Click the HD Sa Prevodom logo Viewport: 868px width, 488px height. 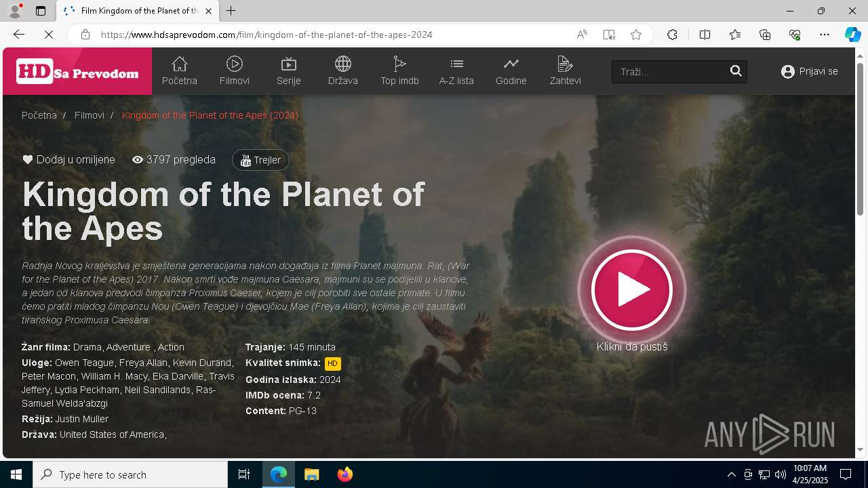[x=77, y=71]
